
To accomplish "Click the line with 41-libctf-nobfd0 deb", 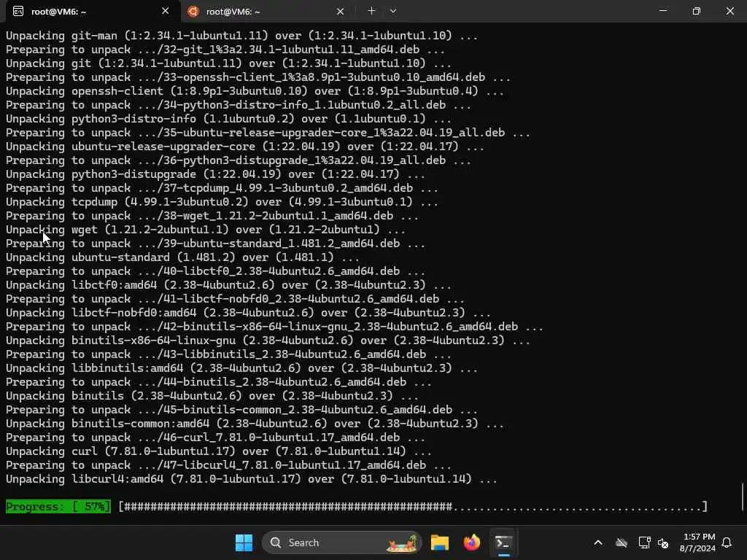I will (236, 298).
